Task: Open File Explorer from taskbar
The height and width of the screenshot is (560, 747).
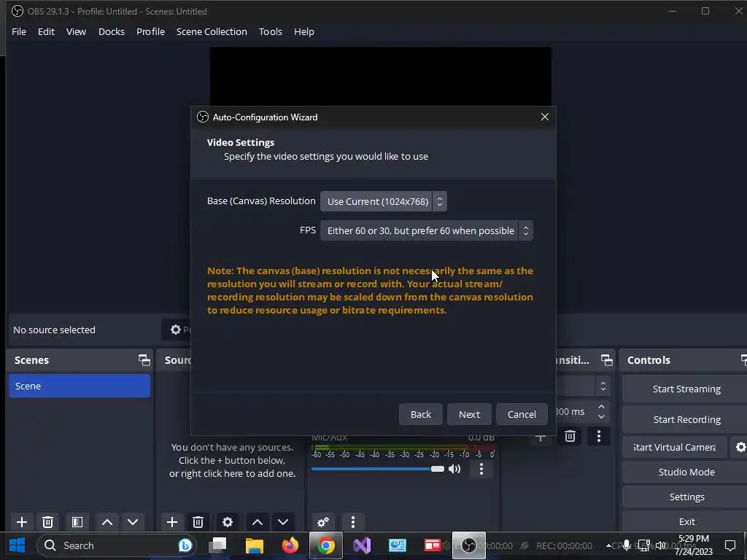Action: pyautogui.click(x=255, y=545)
